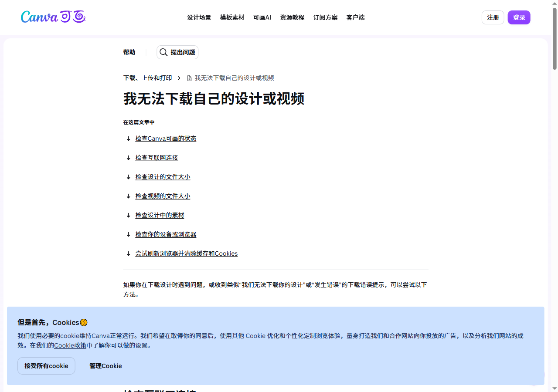Click the down arrow beside 尝试刷新浏览器并清除缓存和Cookies

[128, 253]
